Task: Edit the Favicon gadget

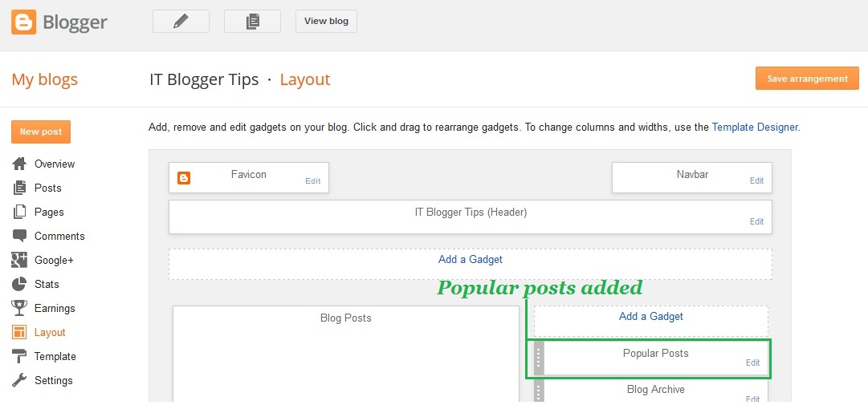Action: (313, 180)
